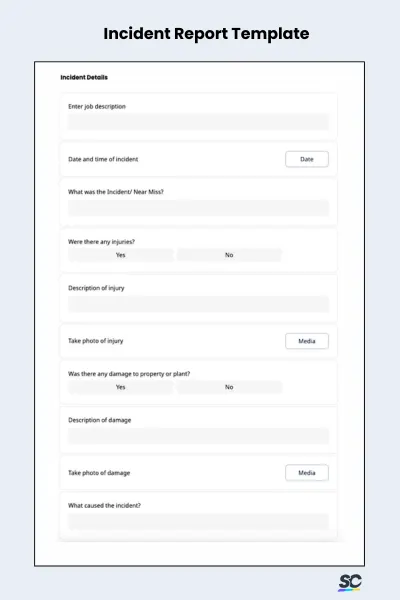The width and height of the screenshot is (400, 600).
Task: Click Media button for damage photo
Action: (x=307, y=473)
